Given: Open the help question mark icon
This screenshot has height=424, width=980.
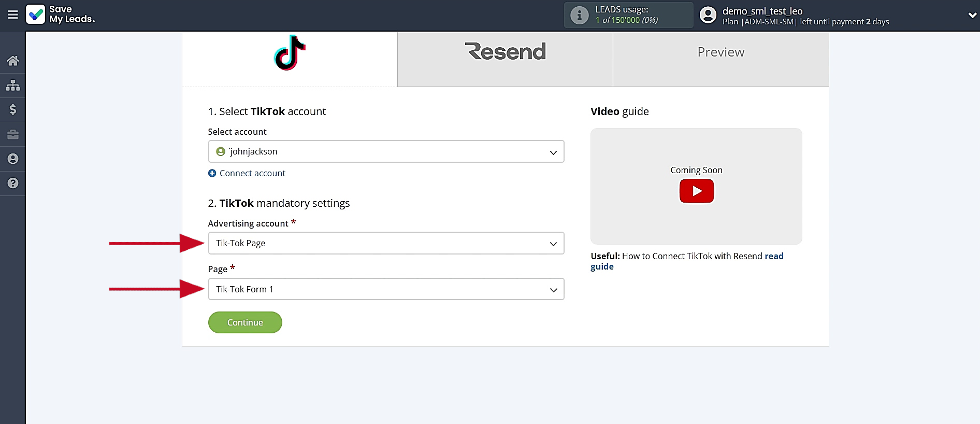Looking at the screenshot, I should coord(13,183).
